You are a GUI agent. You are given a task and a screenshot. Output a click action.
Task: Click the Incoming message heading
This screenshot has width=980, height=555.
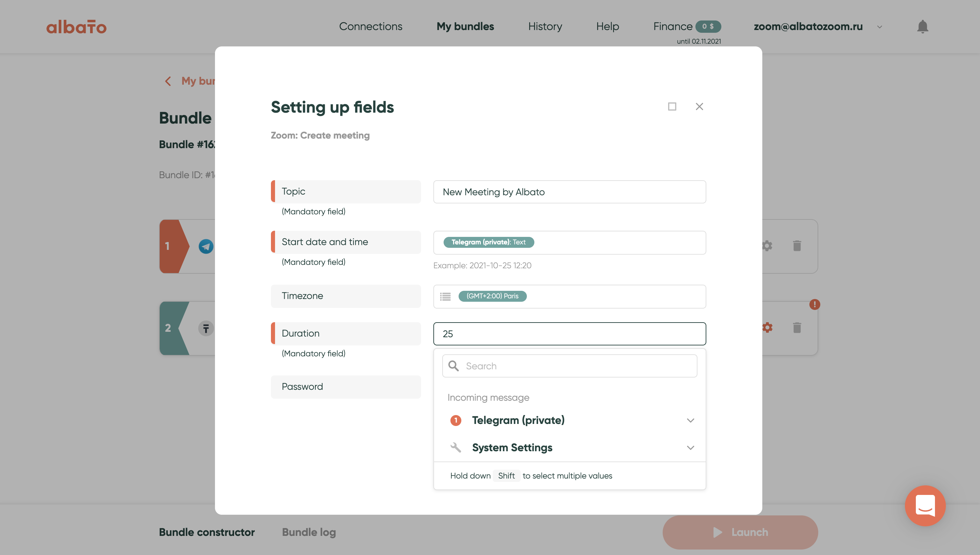click(488, 398)
